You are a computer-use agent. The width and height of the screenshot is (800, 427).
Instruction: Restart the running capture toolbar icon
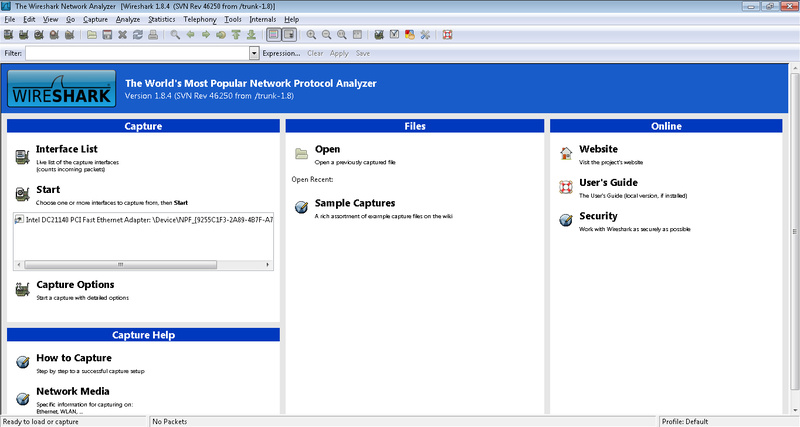[x=69, y=35]
